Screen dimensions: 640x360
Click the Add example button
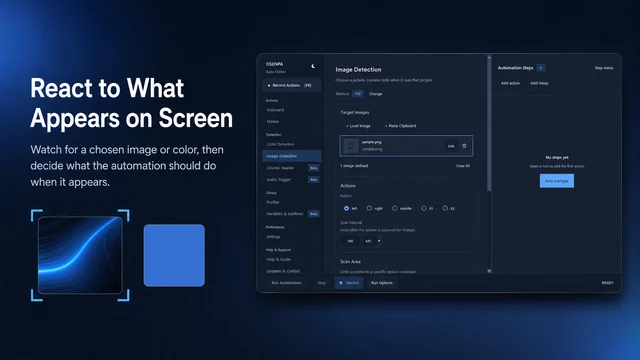557,181
